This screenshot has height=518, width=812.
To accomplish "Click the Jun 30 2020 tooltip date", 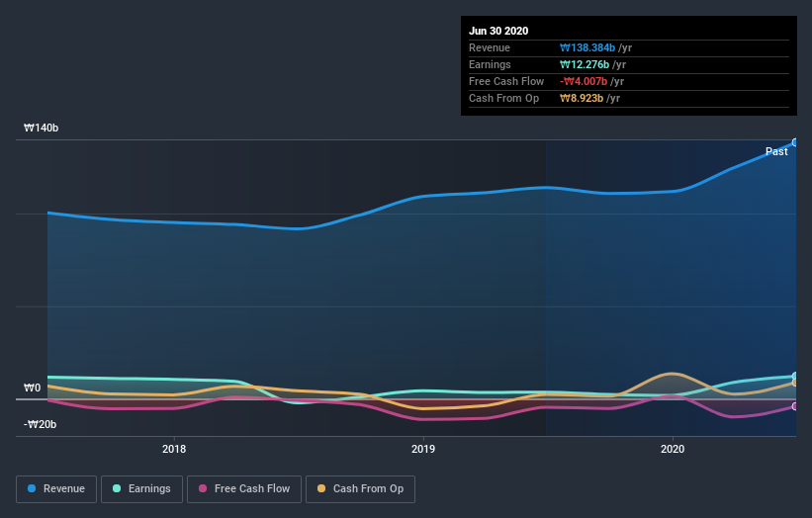I will [498, 31].
